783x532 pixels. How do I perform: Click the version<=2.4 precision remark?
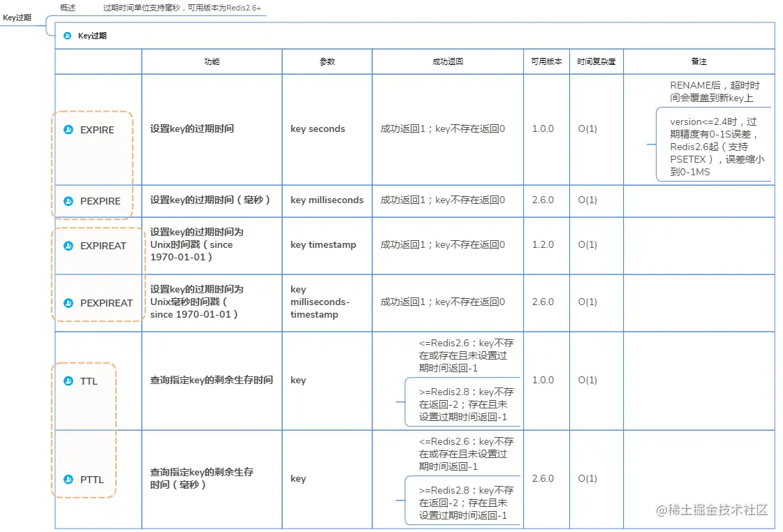[x=717, y=147]
